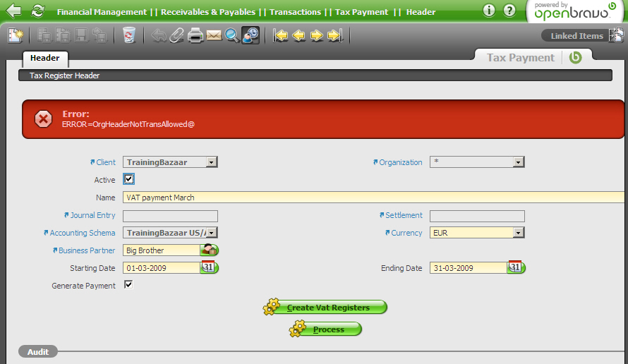Follow the Journal Entry label link
This screenshot has height=364, width=628.
(x=92, y=215)
